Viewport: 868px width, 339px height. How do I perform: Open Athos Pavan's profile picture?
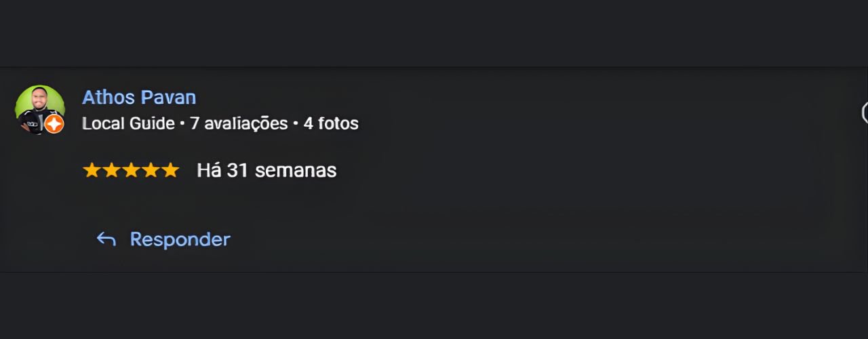point(38,108)
